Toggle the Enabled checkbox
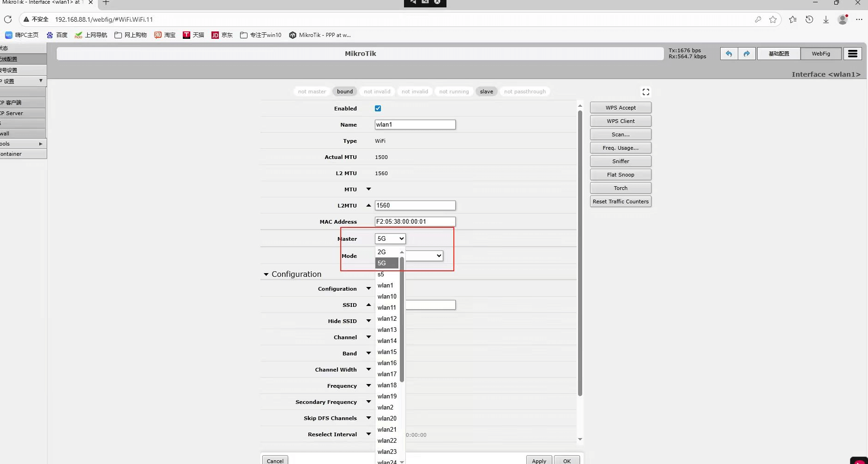This screenshot has height=464, width=868. coord(378,109)
